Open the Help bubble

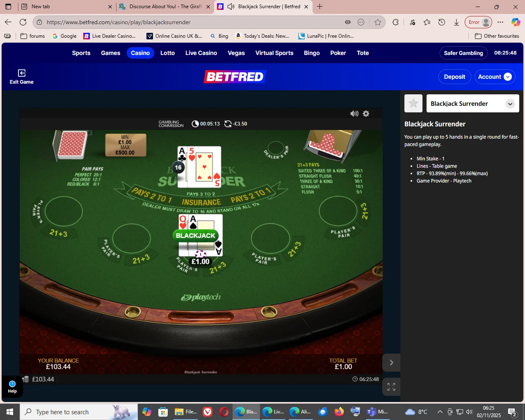click(x=12, y=387)
